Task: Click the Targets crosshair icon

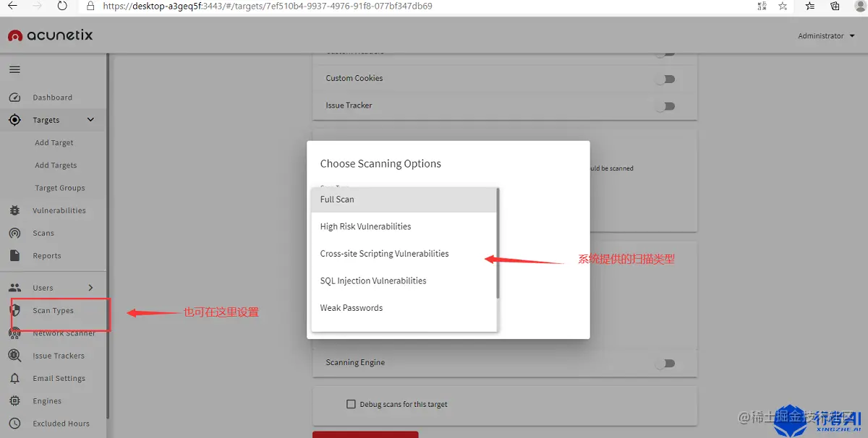Action: [x=14, y=120]
